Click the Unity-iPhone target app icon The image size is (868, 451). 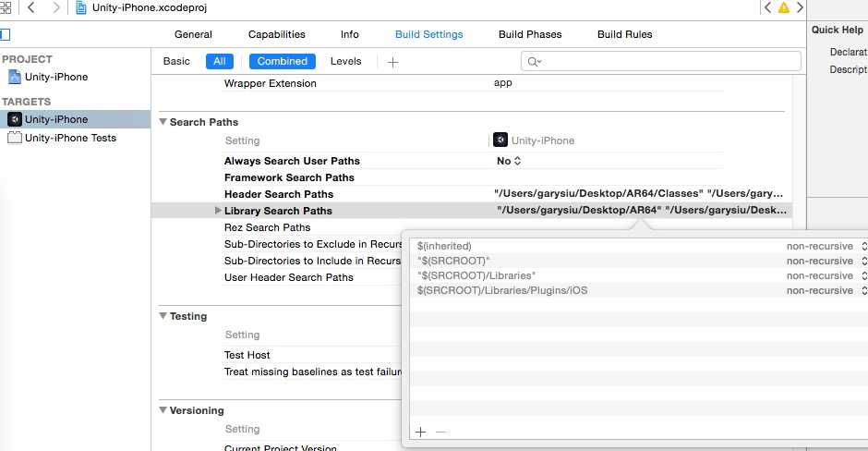pos(15,119)
